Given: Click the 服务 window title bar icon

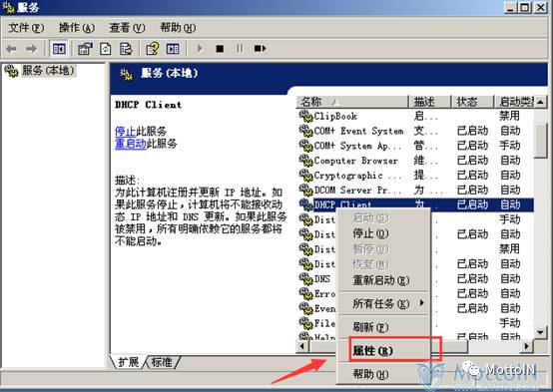Looking at the screenshot, I should [x=9, y=6].
